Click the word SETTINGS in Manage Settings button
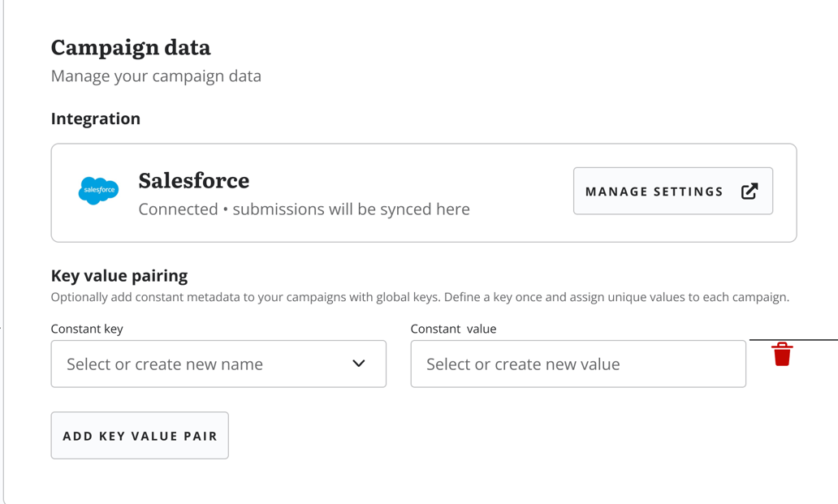Screen dimensions: 838x504 point(689,192)
